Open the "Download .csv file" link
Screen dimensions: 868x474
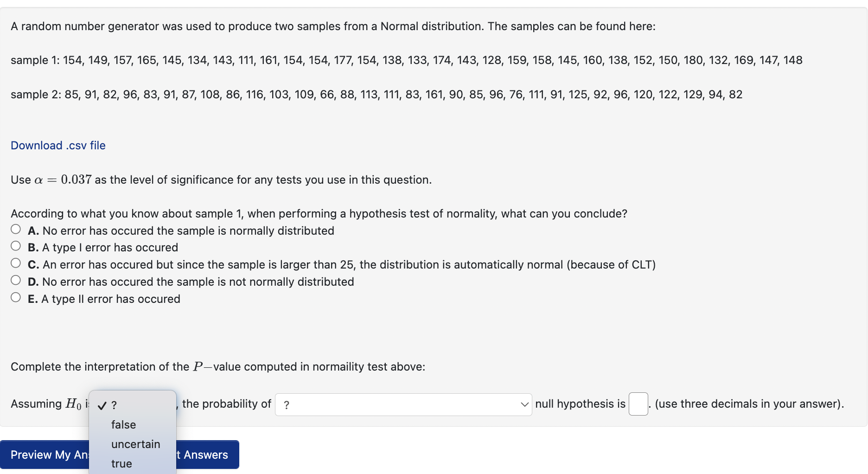click(x=58, y=145)
